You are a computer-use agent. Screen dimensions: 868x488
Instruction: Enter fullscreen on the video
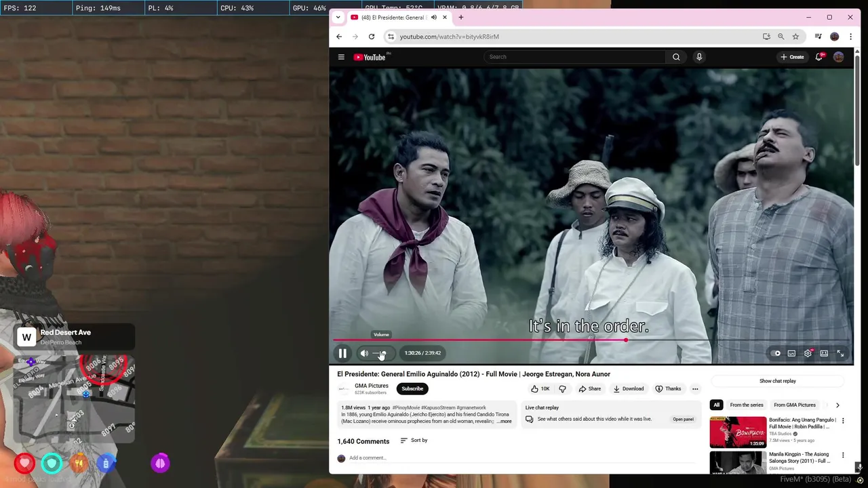tap(840, 353)
